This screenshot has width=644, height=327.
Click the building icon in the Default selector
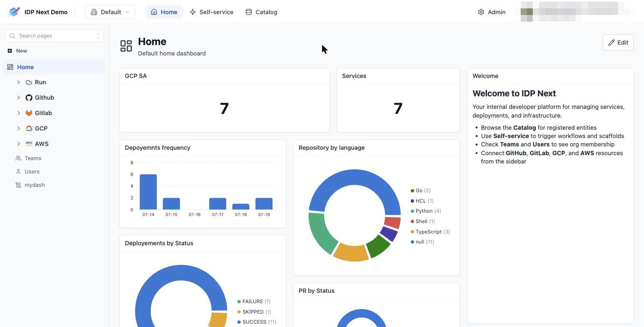(x=94, y=12)
